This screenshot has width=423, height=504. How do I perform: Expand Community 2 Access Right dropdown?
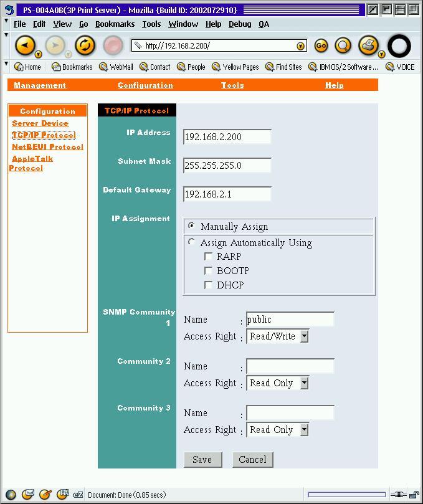click(x=304, y=383)
